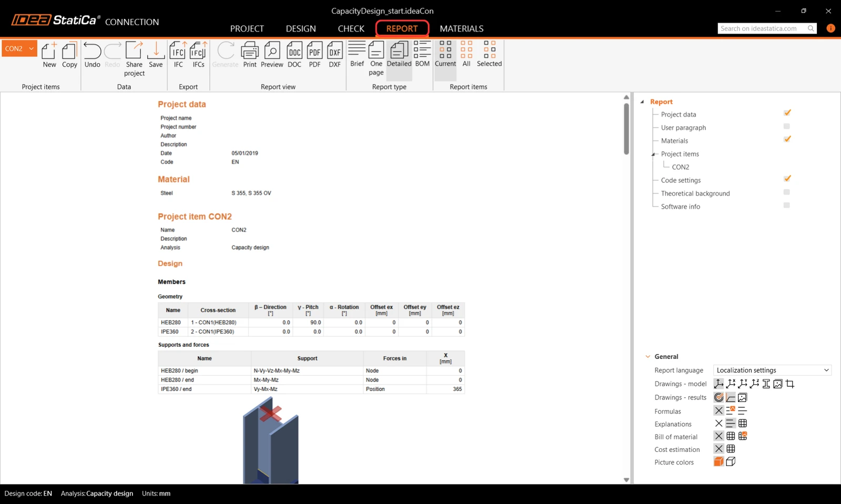Open the MATERIALS tab

[461, 28]
